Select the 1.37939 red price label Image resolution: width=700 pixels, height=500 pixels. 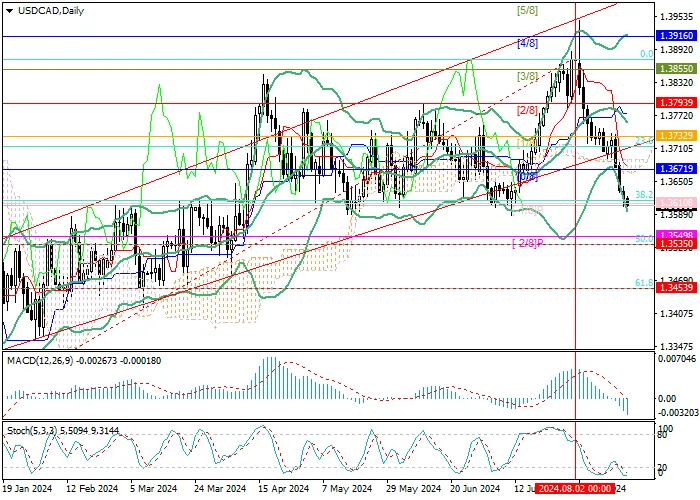tap(677, 103)
